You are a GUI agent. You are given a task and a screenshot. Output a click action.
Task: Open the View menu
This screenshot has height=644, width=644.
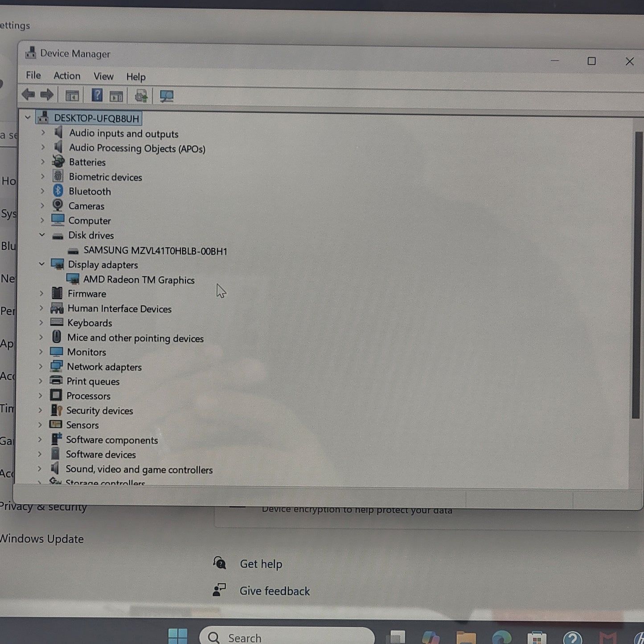pos(103,76)
